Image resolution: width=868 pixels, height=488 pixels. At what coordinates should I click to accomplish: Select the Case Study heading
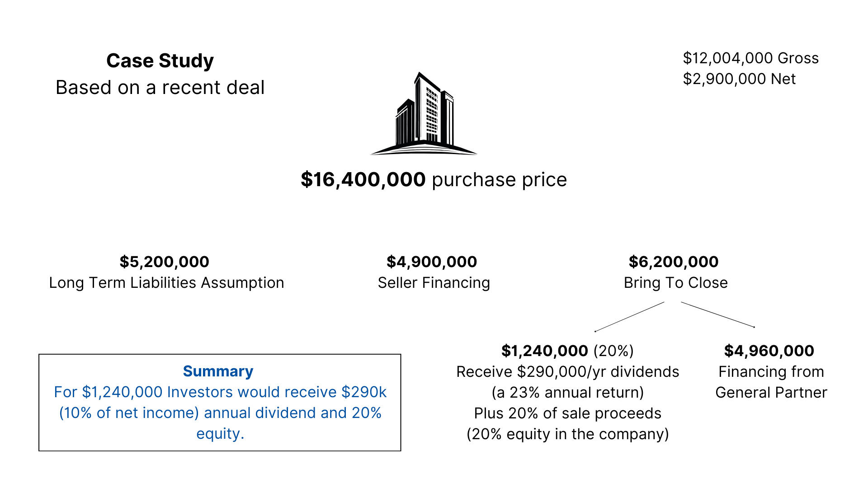point(160,61)
